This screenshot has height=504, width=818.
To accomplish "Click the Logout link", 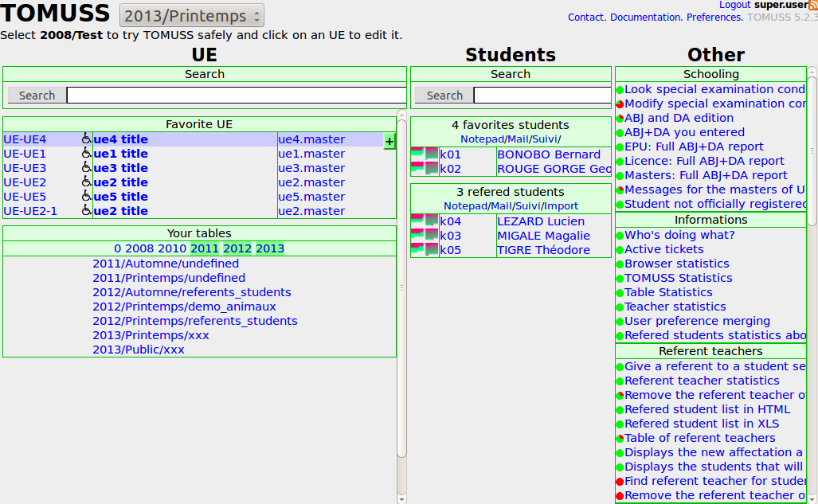I will pyautogui.click(x=734, y=4).
